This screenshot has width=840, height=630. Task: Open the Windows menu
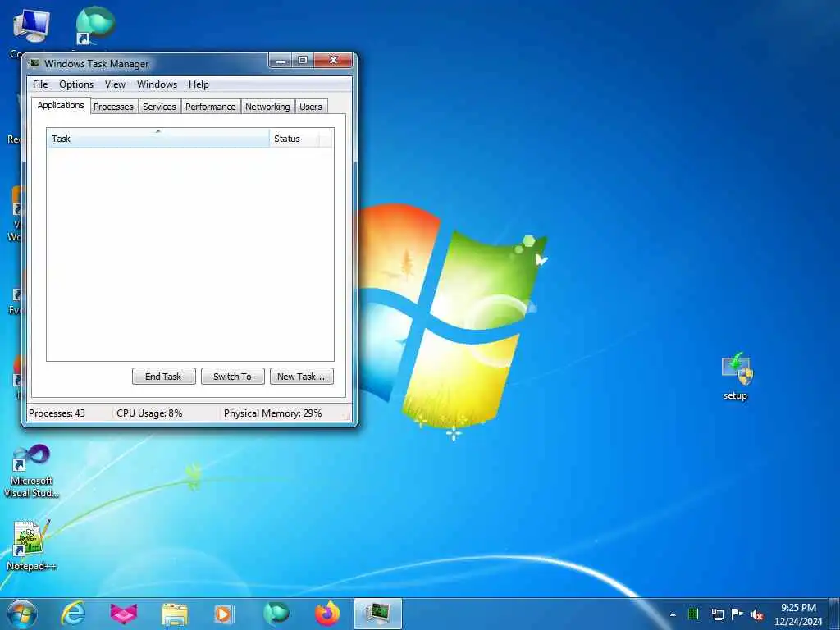(157, 84)
